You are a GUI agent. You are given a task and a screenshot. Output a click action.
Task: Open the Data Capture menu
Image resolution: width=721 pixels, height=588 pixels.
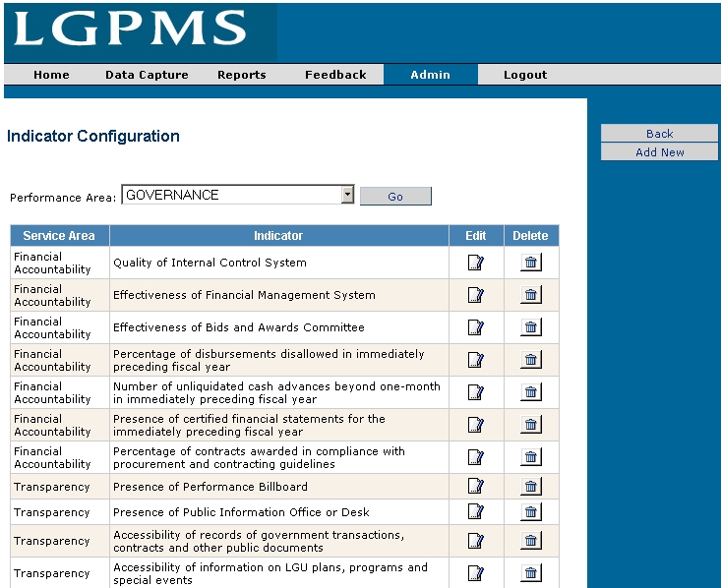tap(147, 75)
